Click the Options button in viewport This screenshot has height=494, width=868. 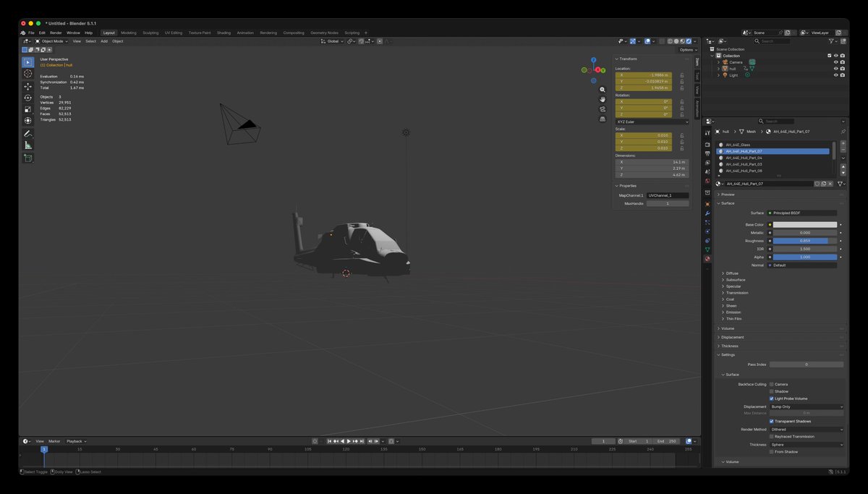tap(688, 50)
